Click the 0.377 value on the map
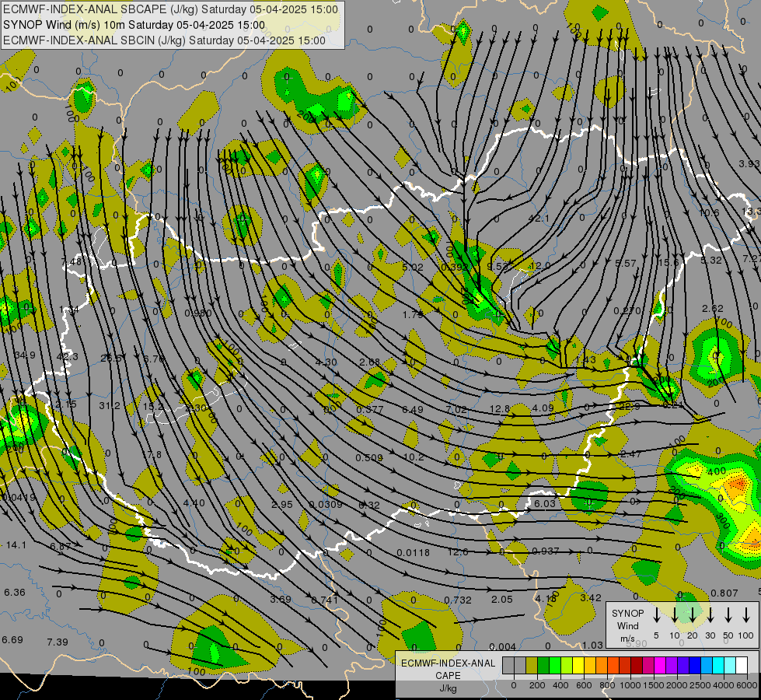 370,410
